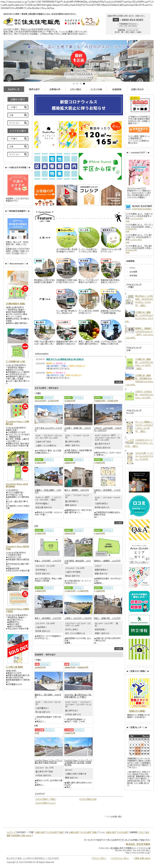Open the Comfort Place circle in the 土地 feature row
The image size is (157, 868).
point(67,238)
